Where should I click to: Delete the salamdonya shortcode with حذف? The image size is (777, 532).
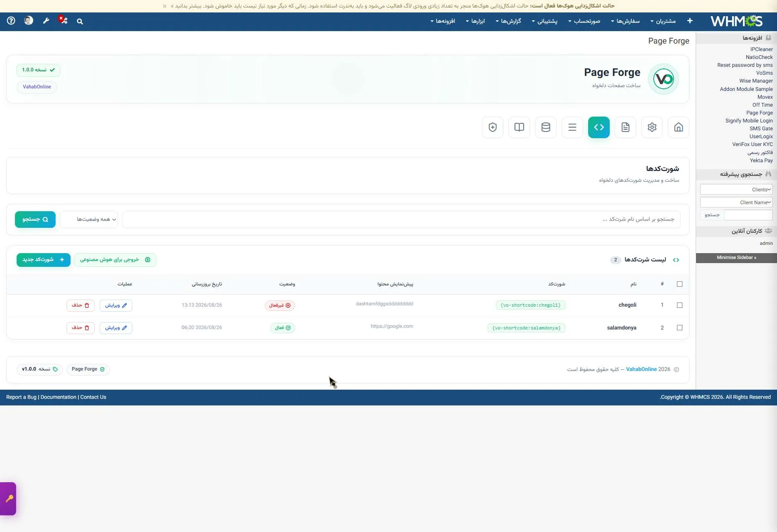point(81,328)
